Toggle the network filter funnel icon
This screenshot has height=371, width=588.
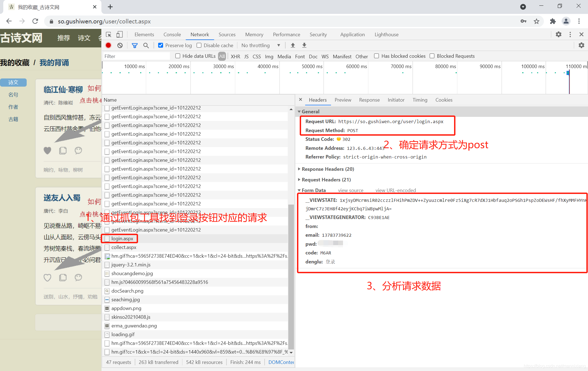coord(135,45)
